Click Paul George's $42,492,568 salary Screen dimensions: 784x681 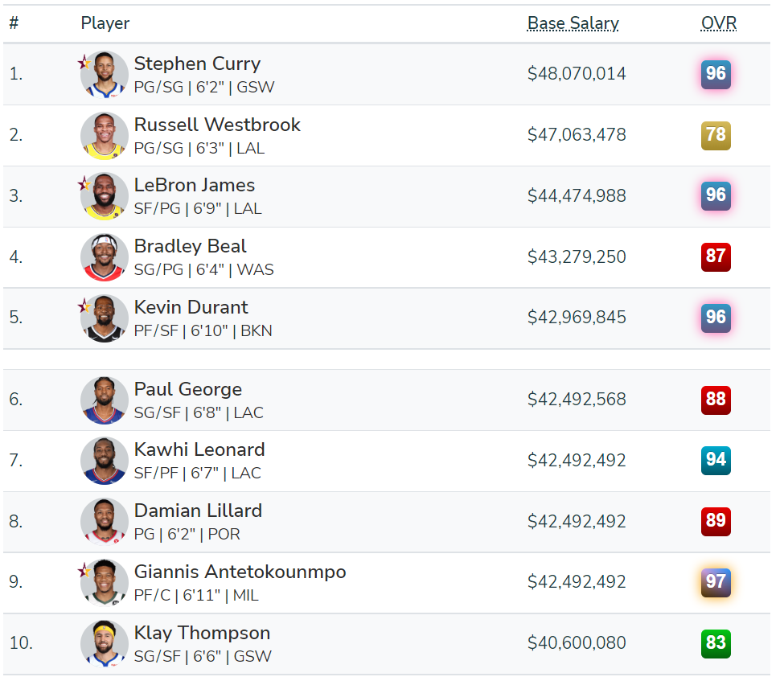(x=577, y=400)
